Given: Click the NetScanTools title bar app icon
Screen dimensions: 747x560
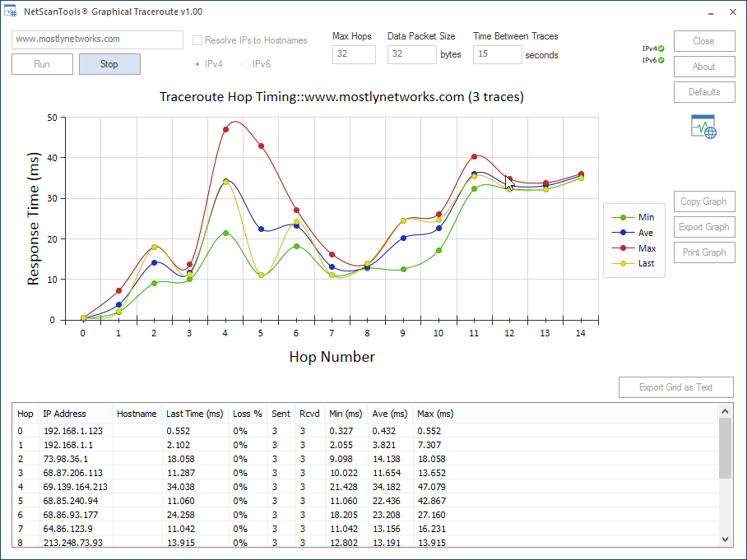Looking at the screenshot, I should (x=11, y=11).
